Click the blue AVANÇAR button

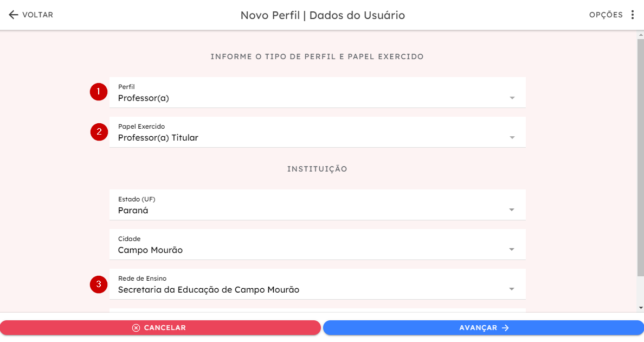(x=484, y=327)
